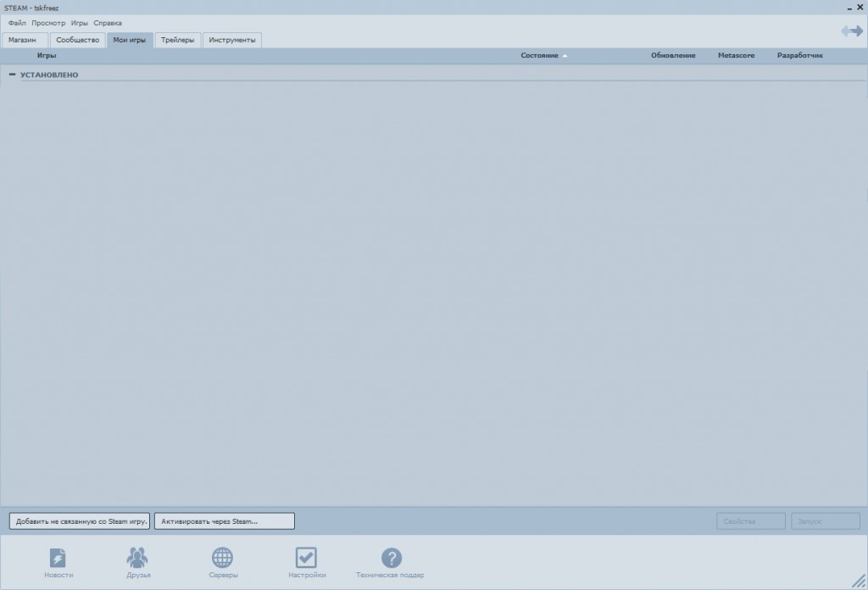
Task: Switch to the Магазин tab
Action: point(23,40)
